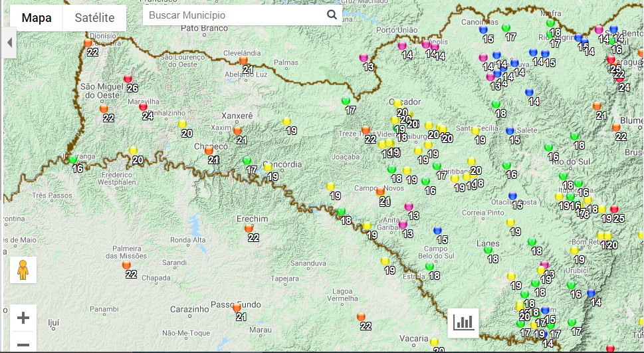Click orange 21 marker beside Xaxim
This screenshot has width=644, height=353.
pos(237,131)
